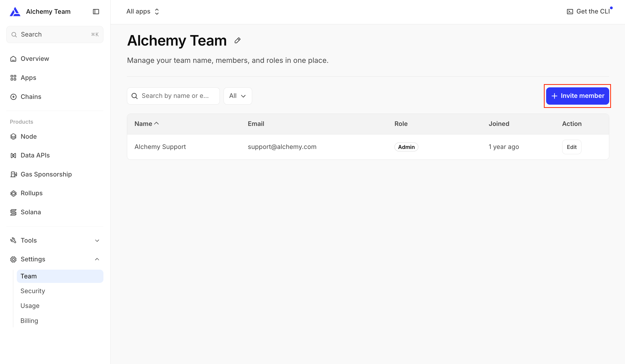This screenshot has width=625, height=364.
Task: Open the All role filter dropdown
Action: pos(238,96)
